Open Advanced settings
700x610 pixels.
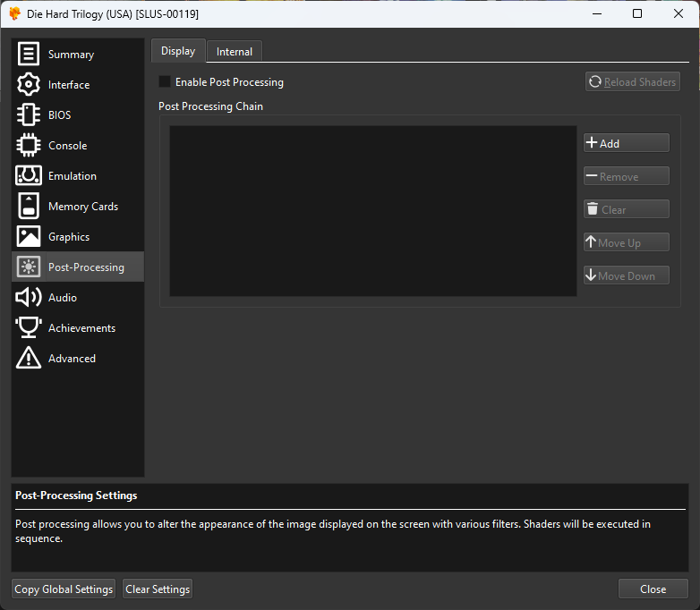tap(78, 358)
